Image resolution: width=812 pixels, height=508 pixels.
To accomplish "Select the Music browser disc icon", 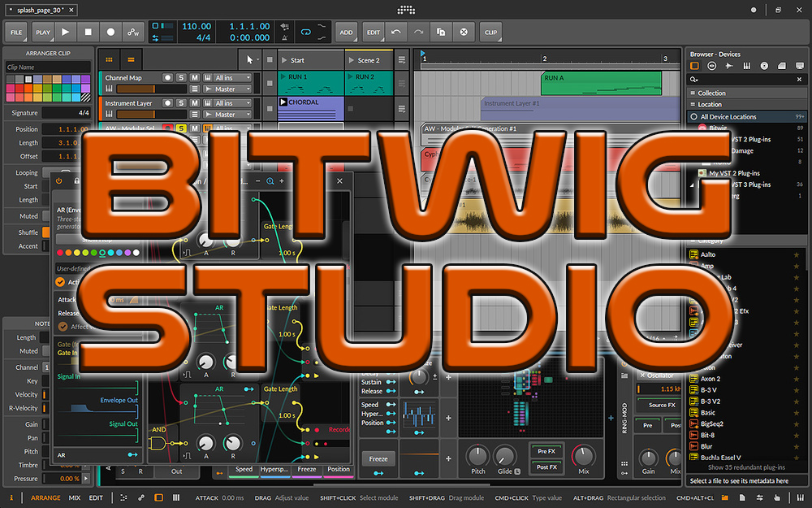I will click(x=764, y=66).
